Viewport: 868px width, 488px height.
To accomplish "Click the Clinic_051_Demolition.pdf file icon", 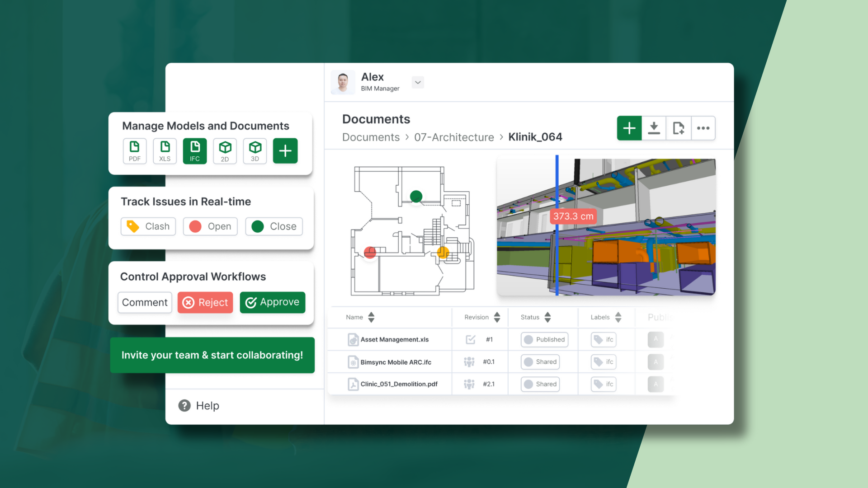I will [353, 384].
